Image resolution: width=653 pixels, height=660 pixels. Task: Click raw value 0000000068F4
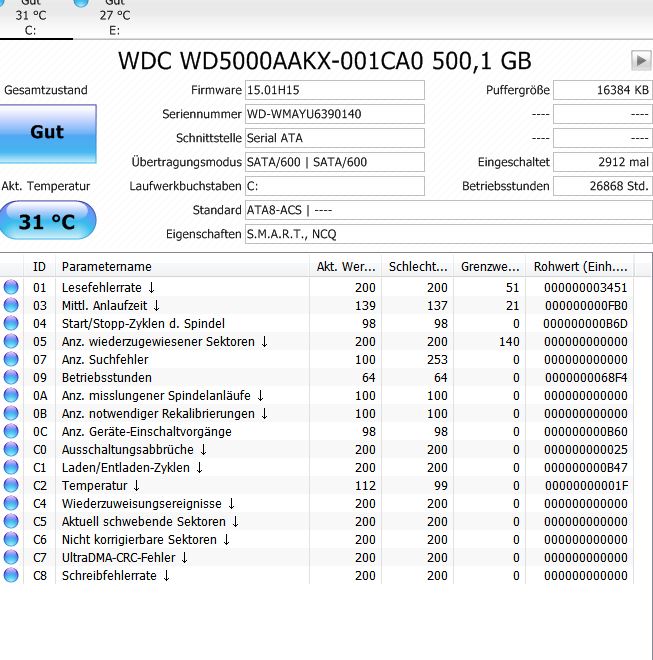pos(586,378)
